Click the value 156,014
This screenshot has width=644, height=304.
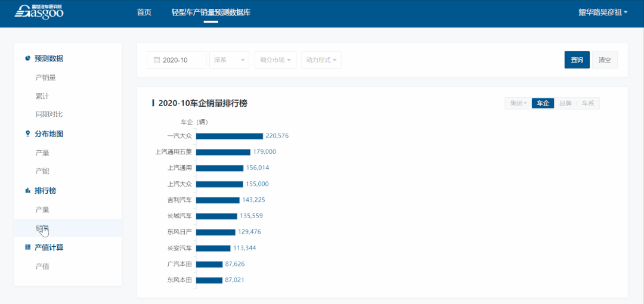258,168
